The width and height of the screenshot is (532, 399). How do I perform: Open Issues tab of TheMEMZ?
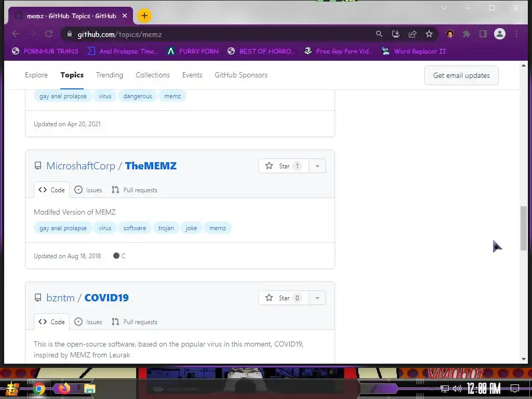pyautogui.click(x=88, y=190)
